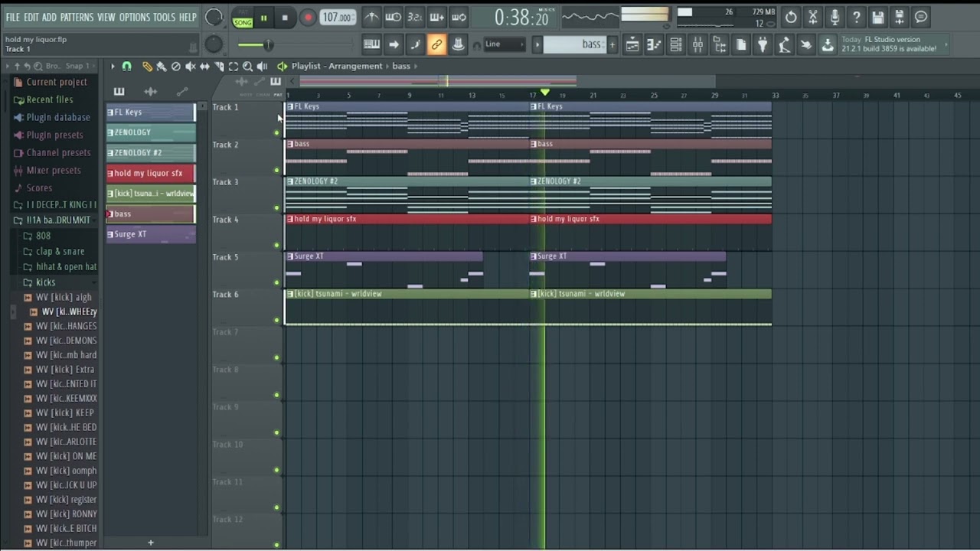Screen dimensions: 980x551
Task: Select the Draw pencil tool in playlist toolbar
Action: click(147, 67)
